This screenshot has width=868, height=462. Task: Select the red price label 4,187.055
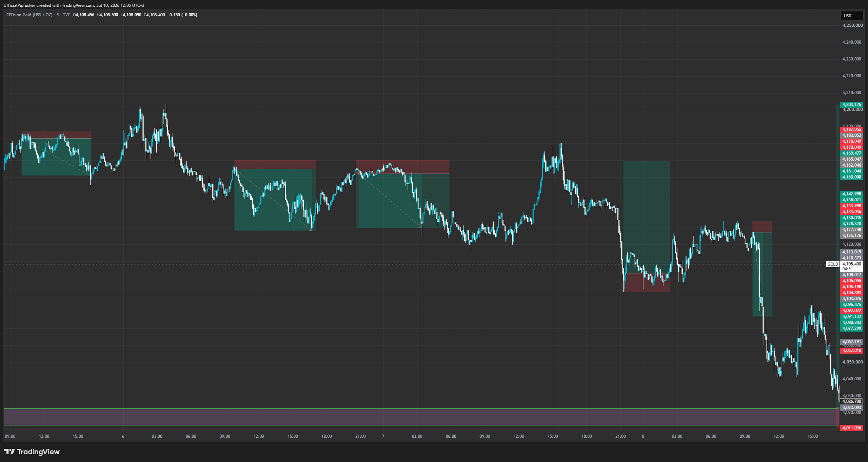pyautogui.click(x=851, y=129)
